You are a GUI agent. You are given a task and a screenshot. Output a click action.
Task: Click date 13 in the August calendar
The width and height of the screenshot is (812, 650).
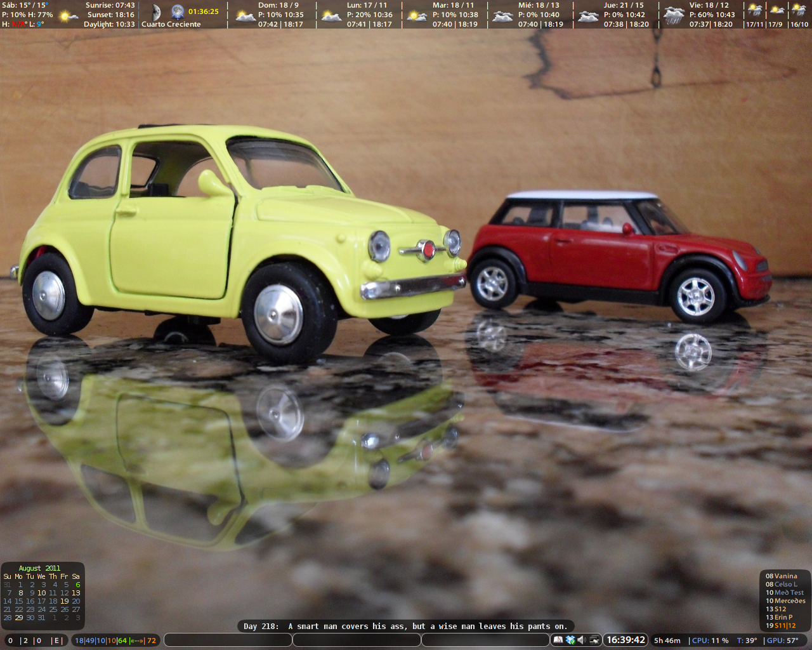[x=76, y=593]
